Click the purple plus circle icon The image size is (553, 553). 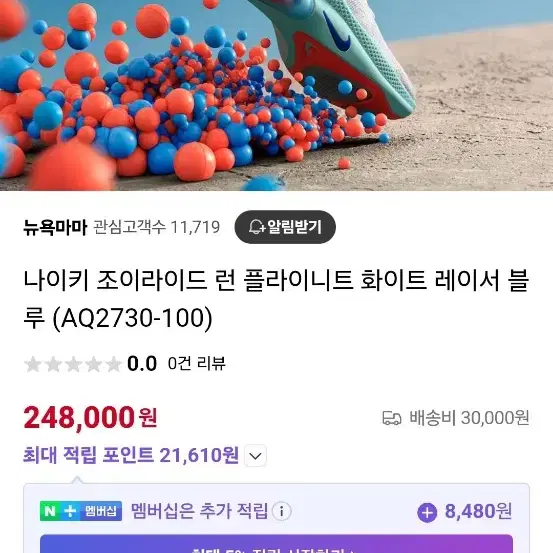[x=427, y=512]
